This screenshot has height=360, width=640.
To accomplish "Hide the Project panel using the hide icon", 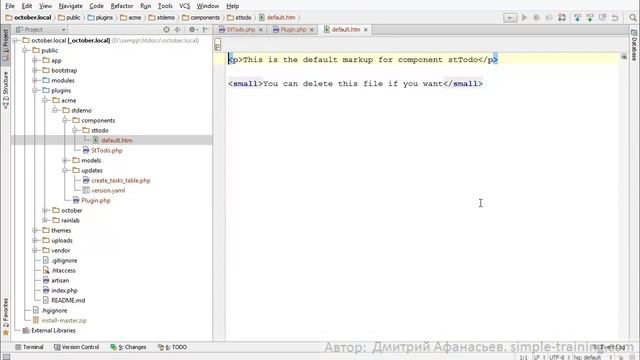I will pos(205,29).
